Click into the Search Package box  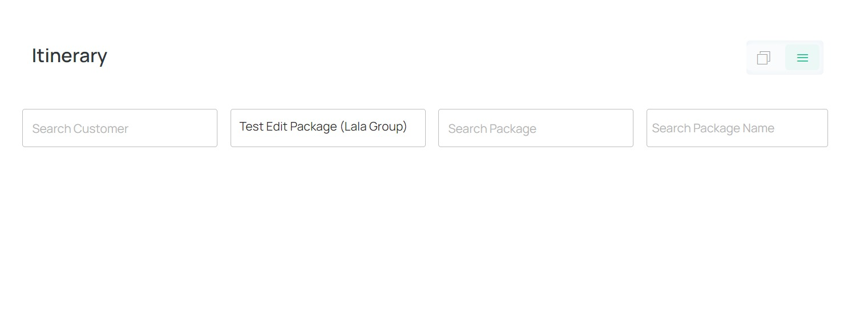536,128
